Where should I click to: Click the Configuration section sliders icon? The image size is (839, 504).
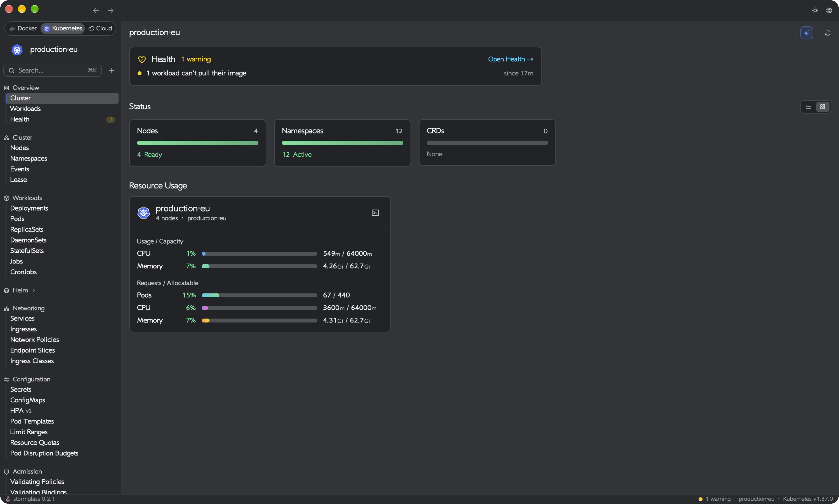pyautogui.click(x=6, y=379)
